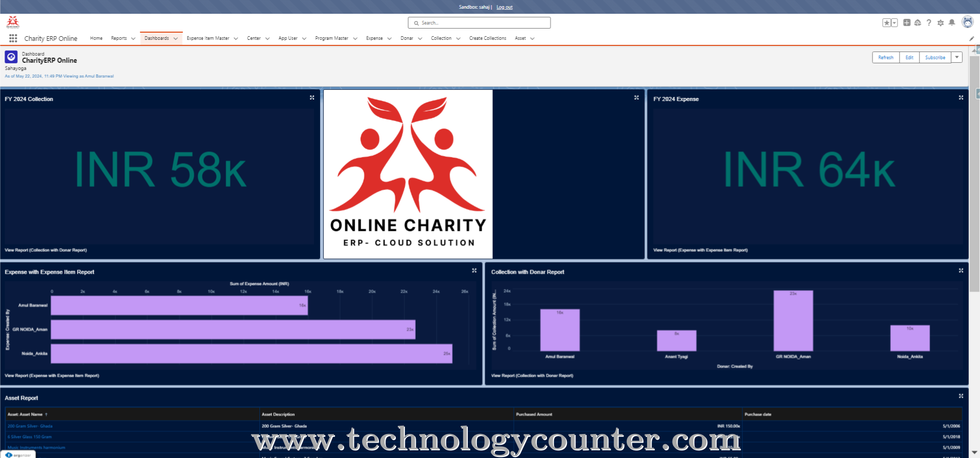Open the 6 Silver Glass 150 Gram link

30,437
